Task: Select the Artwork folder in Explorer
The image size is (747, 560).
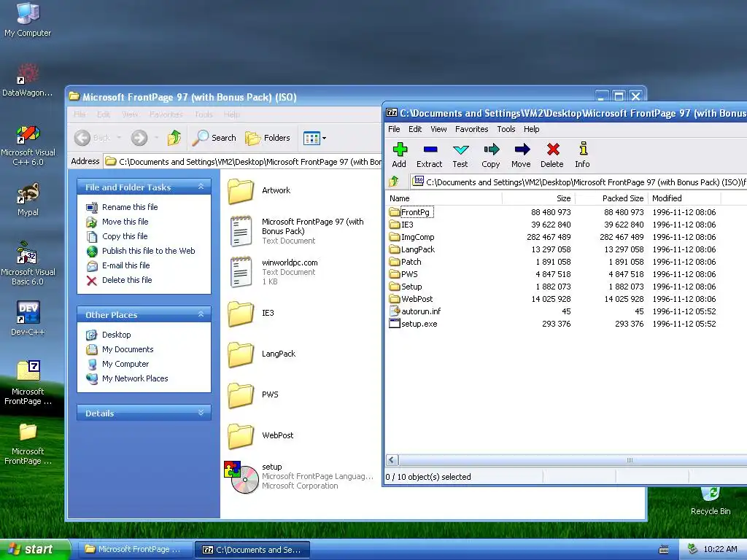Action: click(x=260, y=190)
